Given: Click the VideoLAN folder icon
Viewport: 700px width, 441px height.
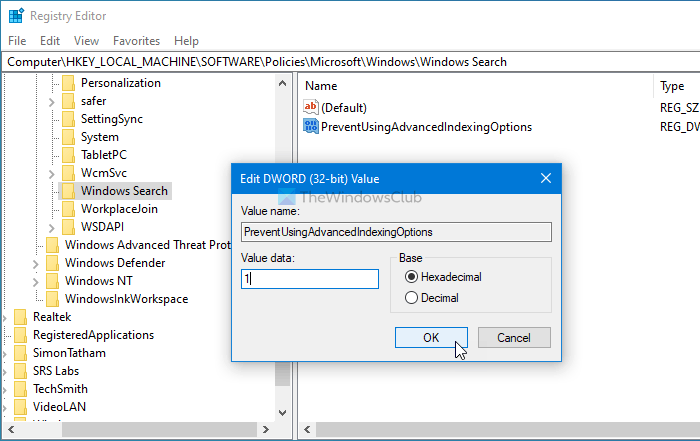Looking at the screenshot, I should (x=21, y=407).
